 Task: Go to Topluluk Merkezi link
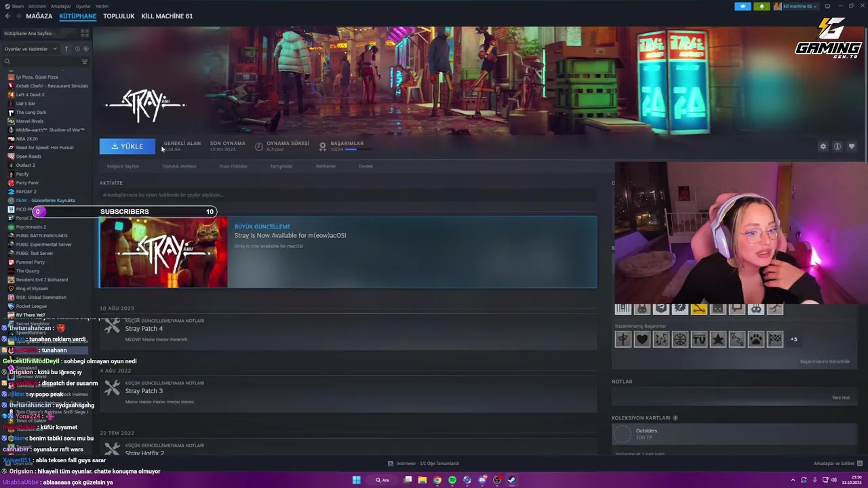point(179,166)
